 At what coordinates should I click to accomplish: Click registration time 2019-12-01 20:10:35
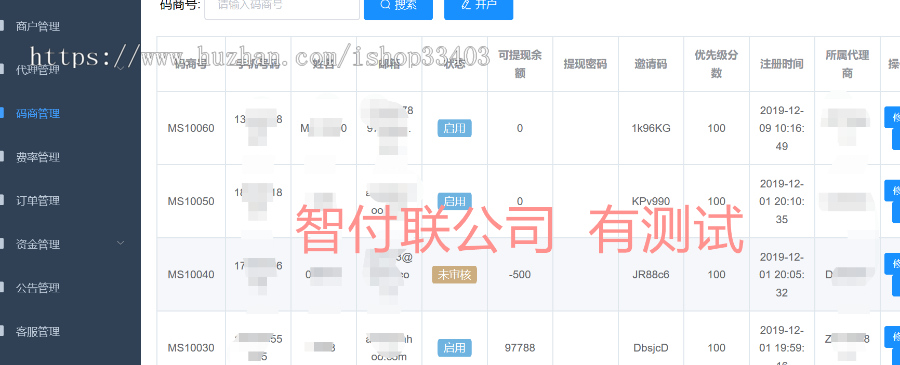(x=782, y=201)
